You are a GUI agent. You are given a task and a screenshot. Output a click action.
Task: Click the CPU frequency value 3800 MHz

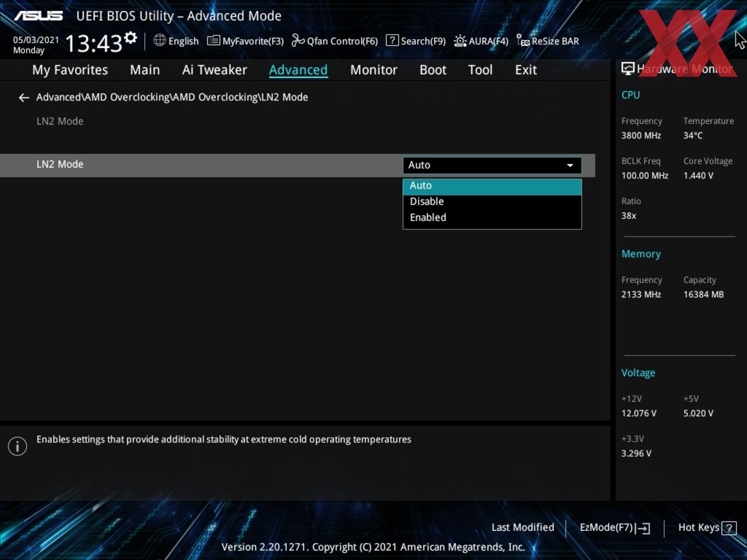(641, 136)
